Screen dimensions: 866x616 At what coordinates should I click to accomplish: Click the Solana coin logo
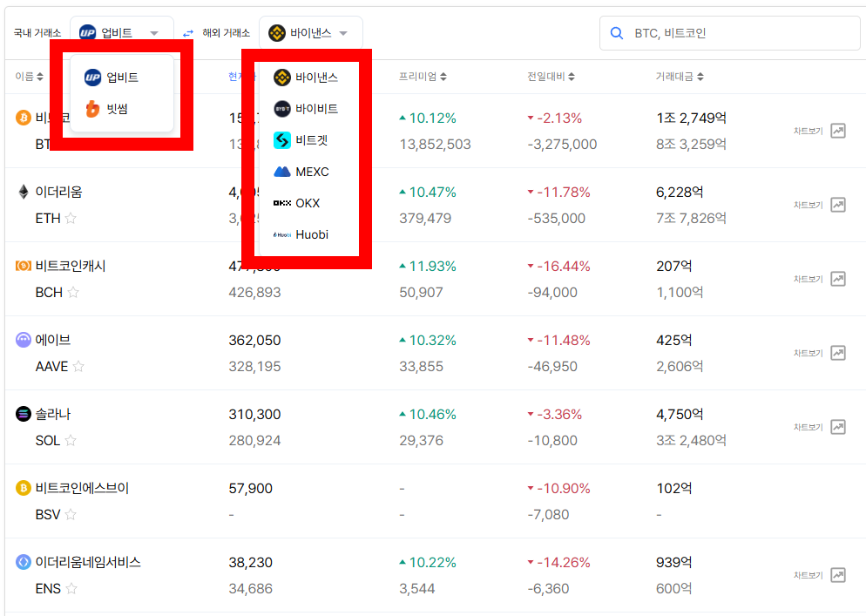click(24, 414)
